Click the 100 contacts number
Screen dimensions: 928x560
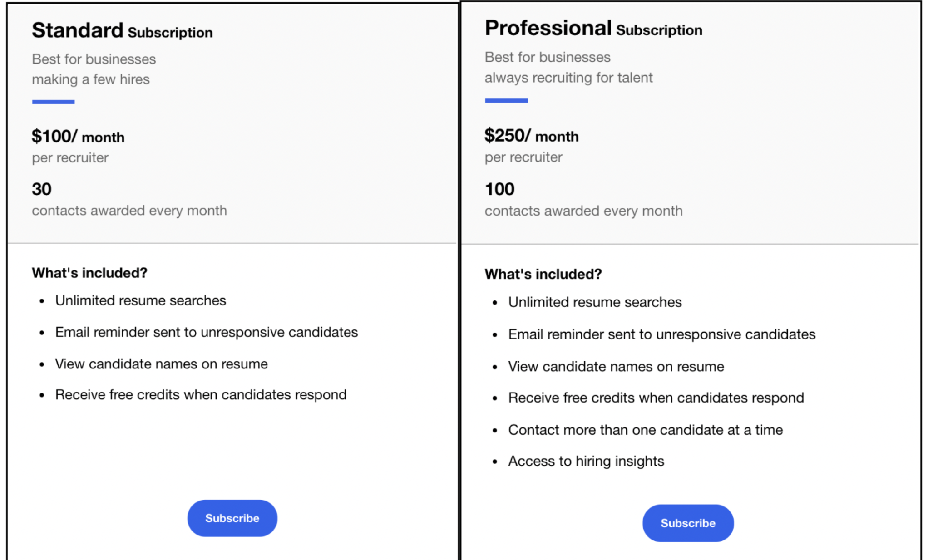[499, 189]
